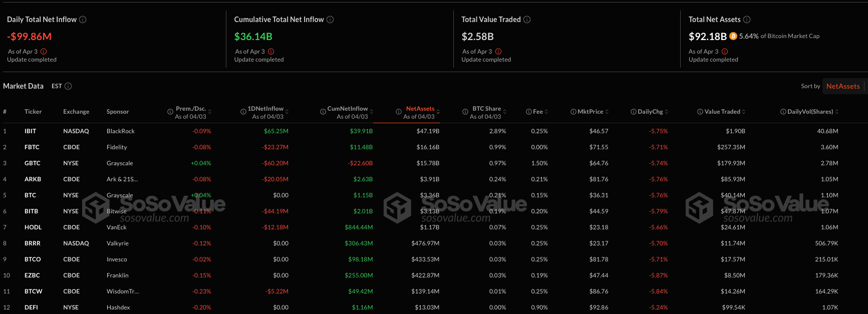Click the $2.58B total value traded figure
This screenshot has height=314, width=868.
tap(477, 37)
